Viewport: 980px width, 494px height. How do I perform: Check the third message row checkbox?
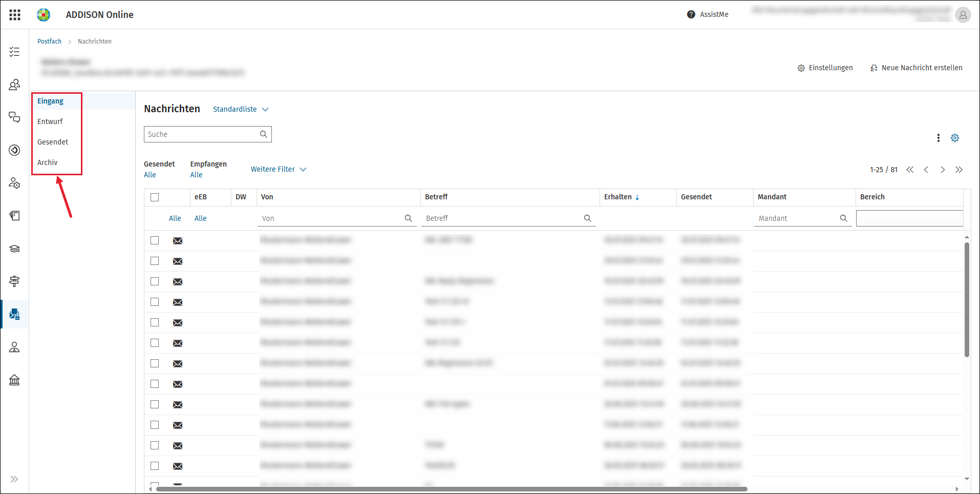(x=155, y=281)
